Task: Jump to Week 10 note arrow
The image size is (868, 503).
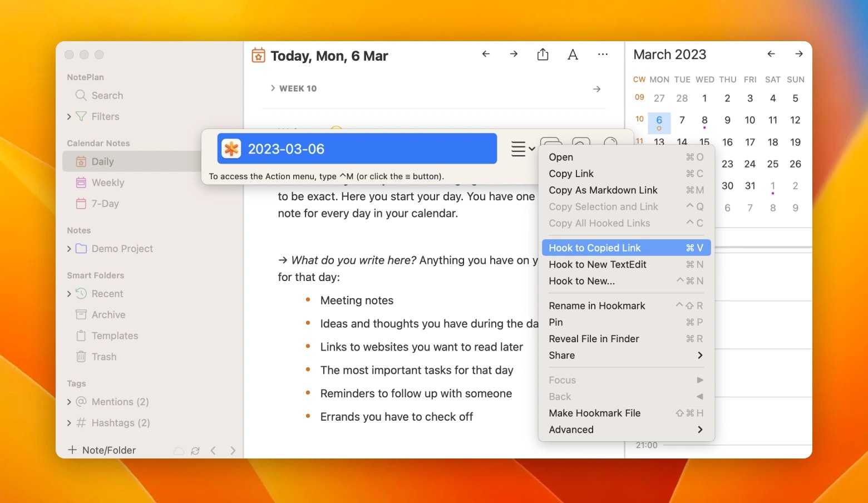Action: pos(596,89)
